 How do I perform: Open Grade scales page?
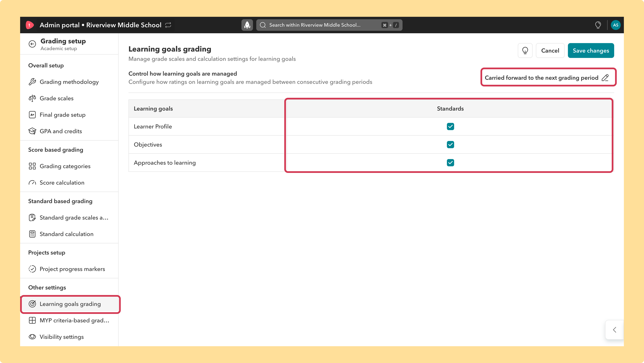[69, 98]
